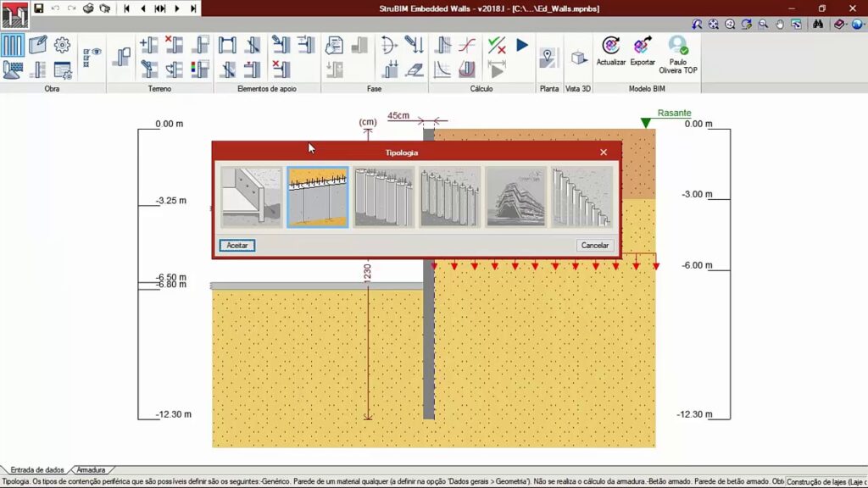
Task: Choose the secant pile wall typology thumbnail
Action: 384,197
